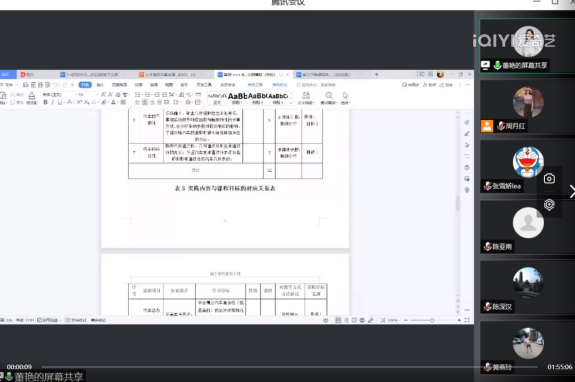This screenshot has height=382, width=575.
Task: Toggle fullscreen icon in the status bar
Action: click(467, 320)
